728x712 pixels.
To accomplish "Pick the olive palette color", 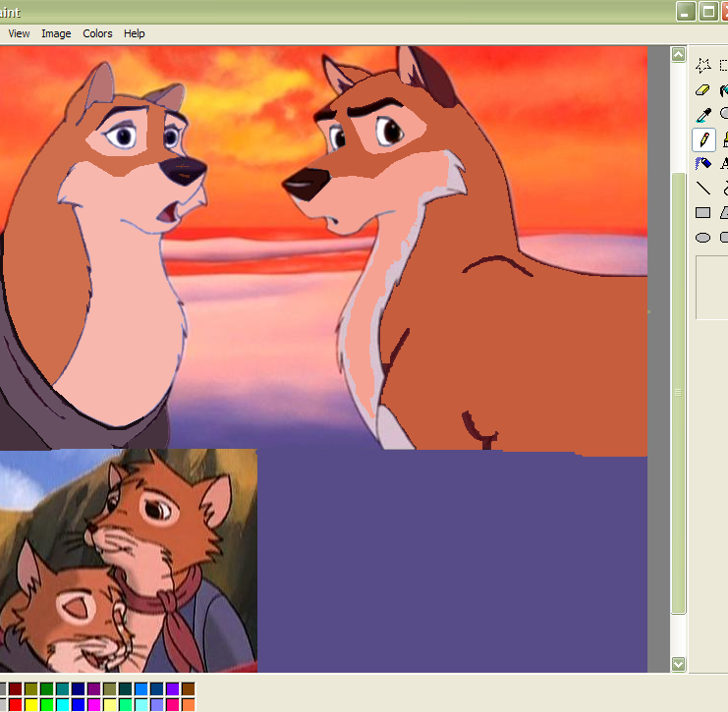I will (x=31, y=688).
